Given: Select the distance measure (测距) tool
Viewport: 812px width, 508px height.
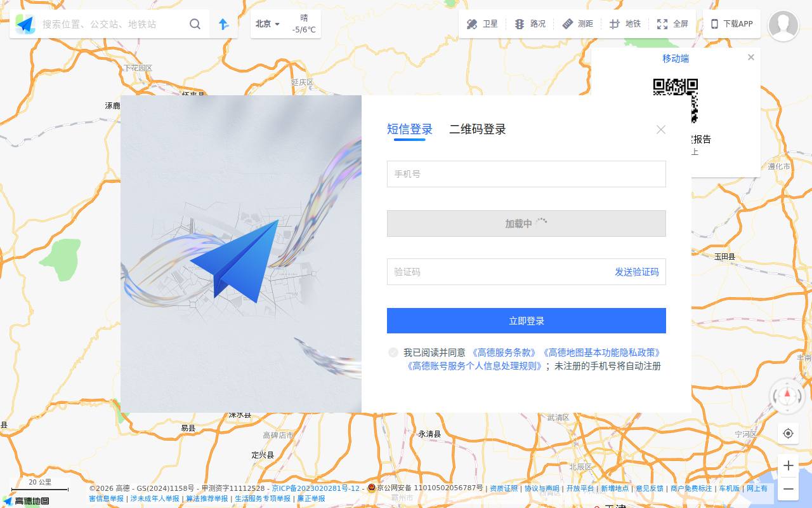Looking at the screenshot, I should pyautogui.click(x=567, y=23).
